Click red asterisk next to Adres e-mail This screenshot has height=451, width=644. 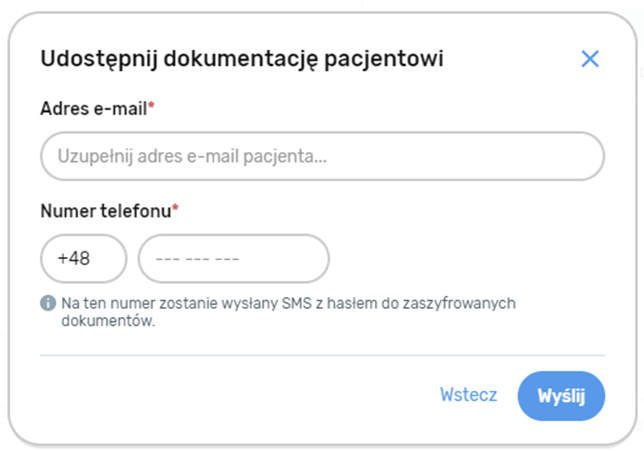pos(152,108)
